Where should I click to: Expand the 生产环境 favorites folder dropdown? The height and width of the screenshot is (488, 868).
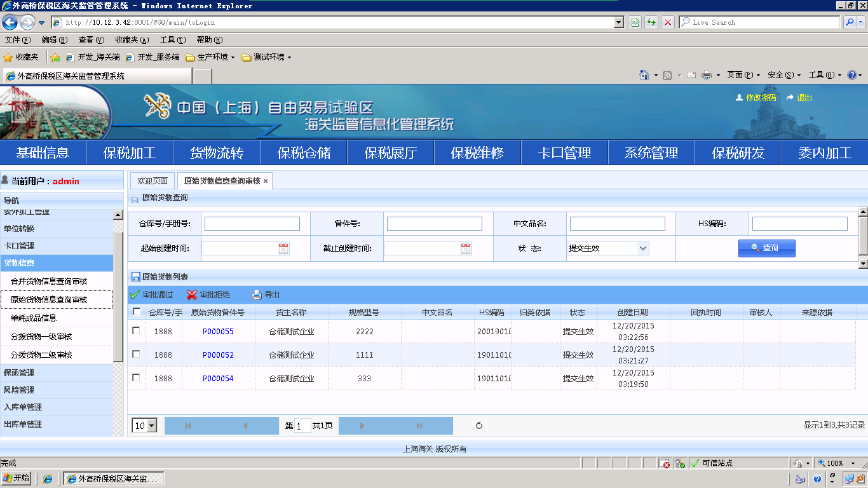[x=233, y=57]
